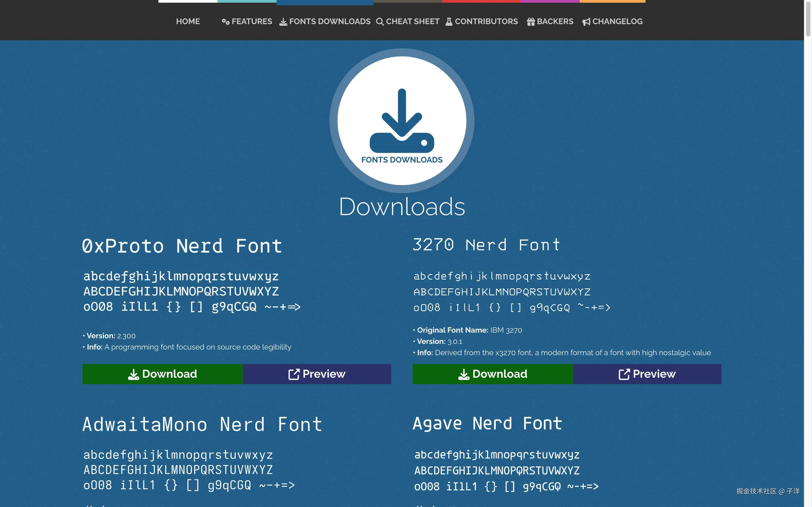This screenshot has height=507, width=812.
Task: Click the large Fonts Downloads circle icon
Action: tap(402, 121)
